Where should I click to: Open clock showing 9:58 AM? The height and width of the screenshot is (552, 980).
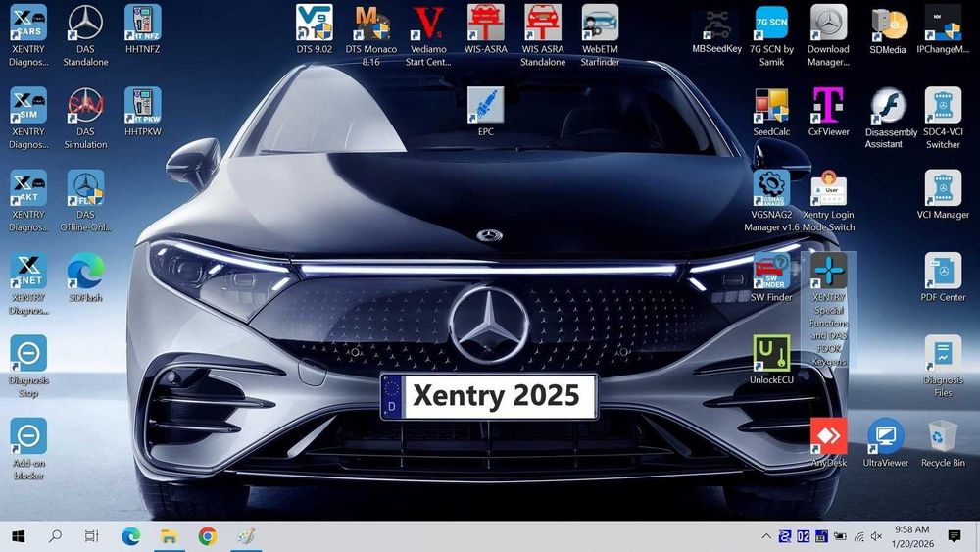911,536
